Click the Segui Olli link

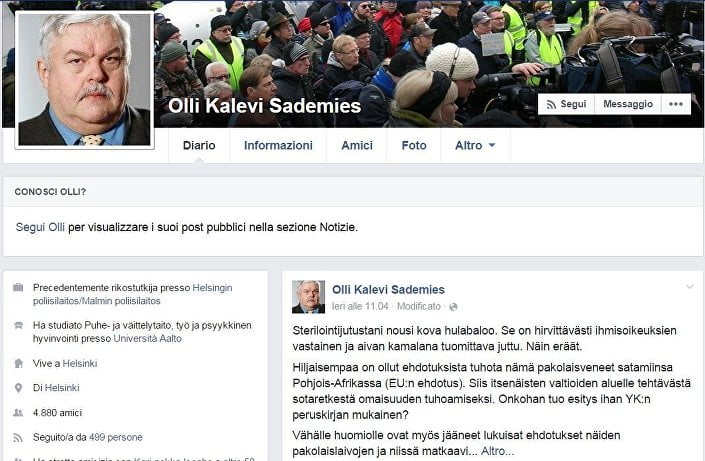(x=40, y=227)
